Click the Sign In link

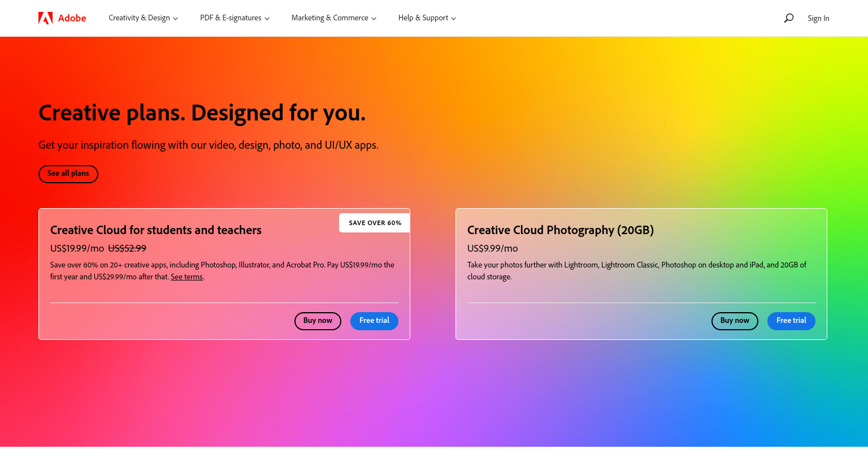tap(818, 18)
